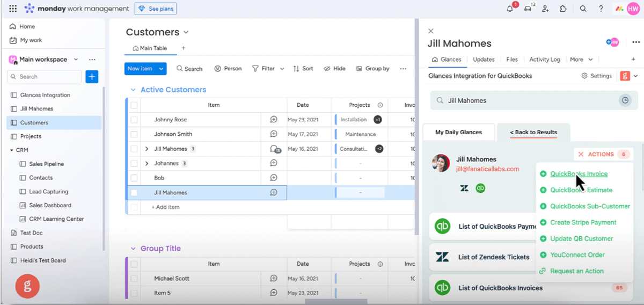
Task: Click the Zendesk icon under Jill's email
Action: tap(464, 188)
